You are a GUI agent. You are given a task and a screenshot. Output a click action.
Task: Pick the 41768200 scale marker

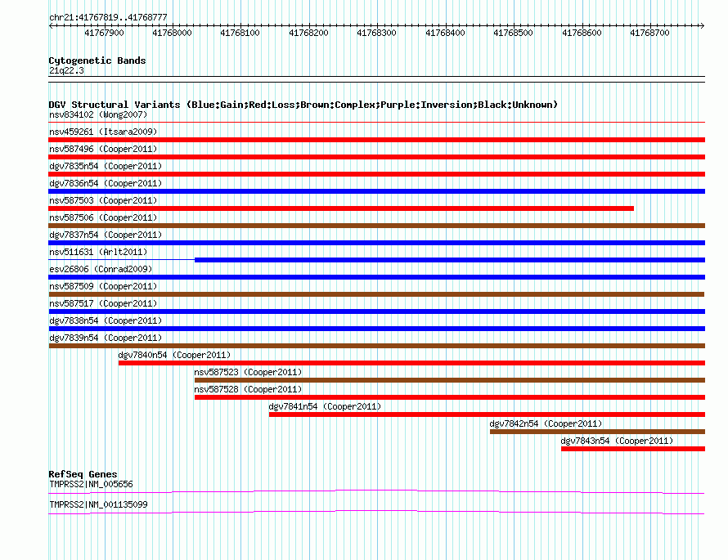(x=308, y=33)
